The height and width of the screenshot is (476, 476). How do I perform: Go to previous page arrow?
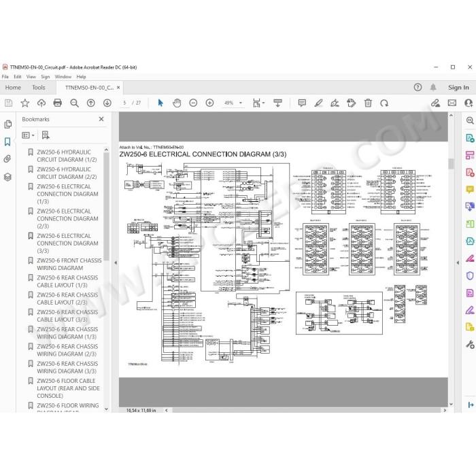(x=90, y=103)
